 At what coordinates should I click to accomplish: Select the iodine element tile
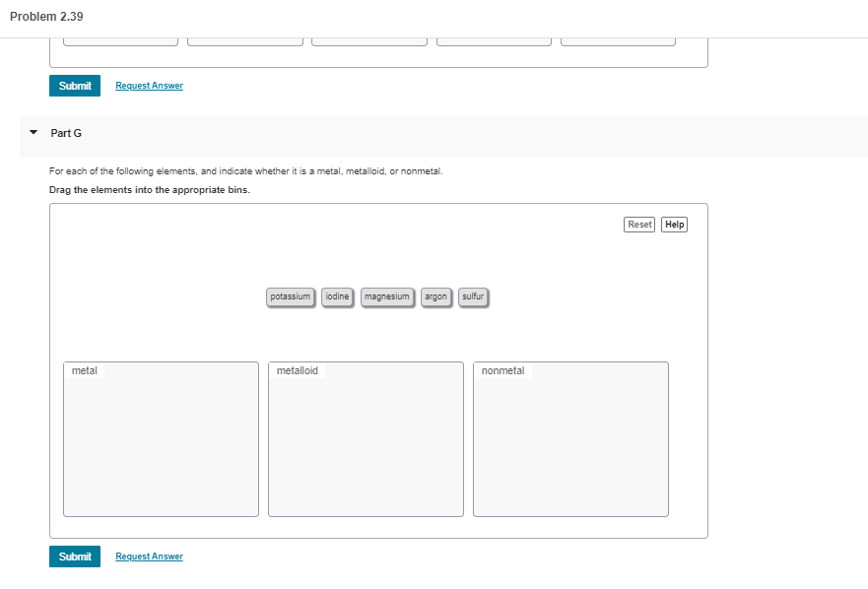337,296
